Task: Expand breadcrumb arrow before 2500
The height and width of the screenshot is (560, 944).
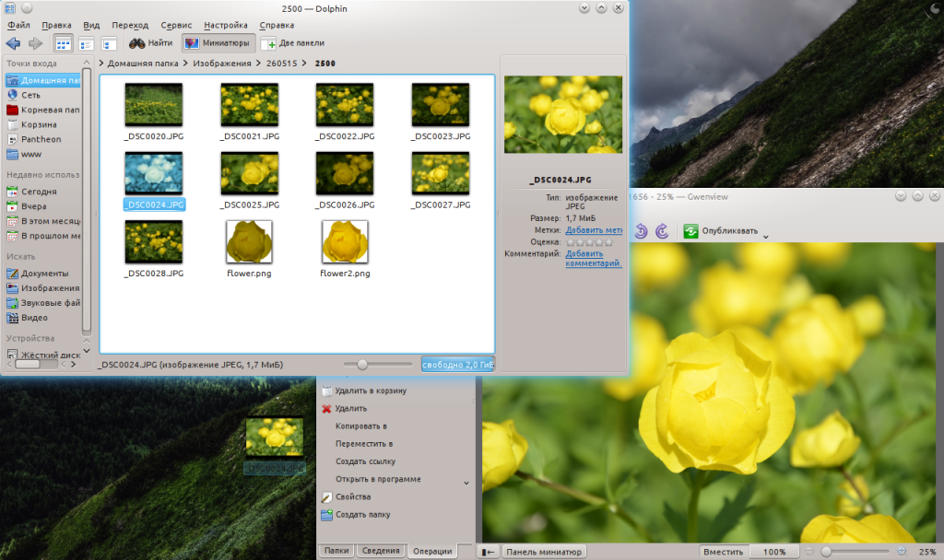Action: pos(304,64)
